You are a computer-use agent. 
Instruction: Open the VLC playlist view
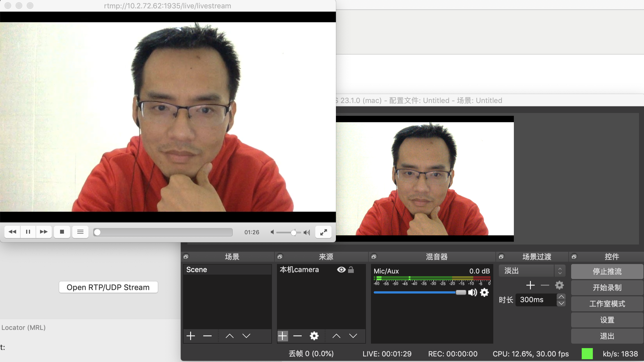point(80,232)
